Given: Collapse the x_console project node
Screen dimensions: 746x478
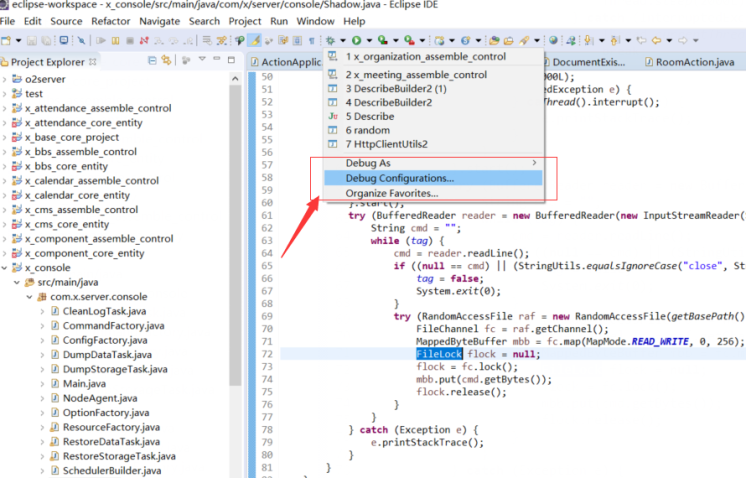Looking at the screenshot, I should click(5, 268).
